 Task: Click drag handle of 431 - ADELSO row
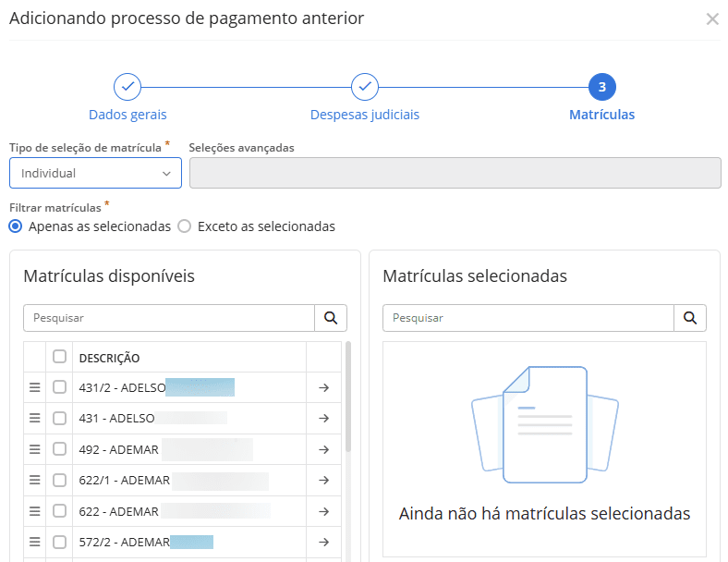(x=35, y=418)
